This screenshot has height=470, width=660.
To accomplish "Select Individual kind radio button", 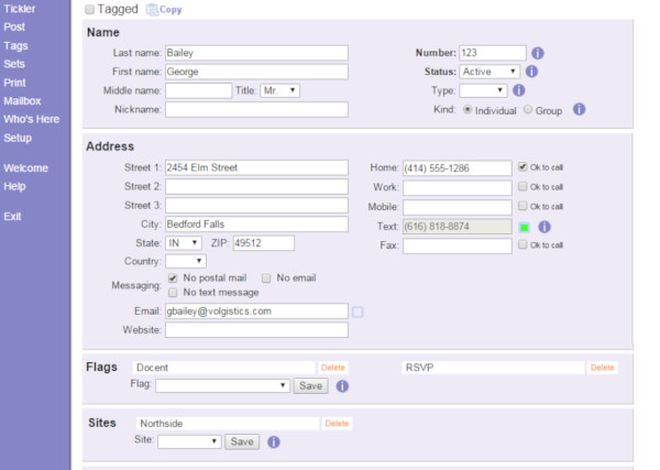I will [x=467, y=109].
